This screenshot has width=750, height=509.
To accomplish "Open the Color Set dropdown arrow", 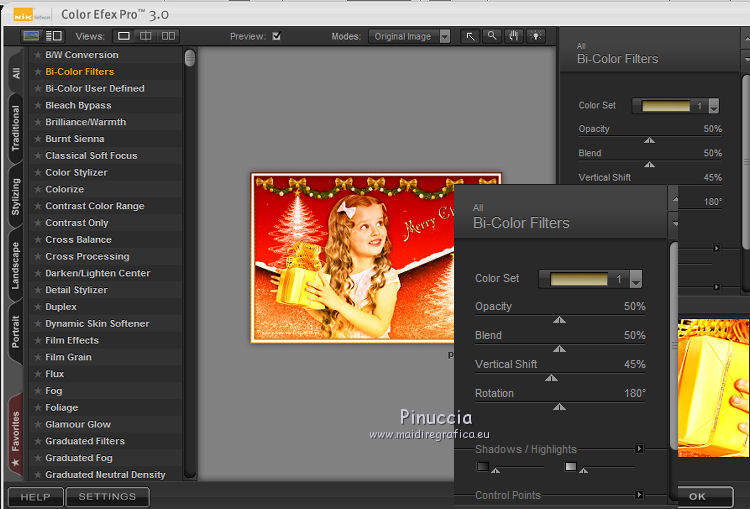I will (635, 280).
